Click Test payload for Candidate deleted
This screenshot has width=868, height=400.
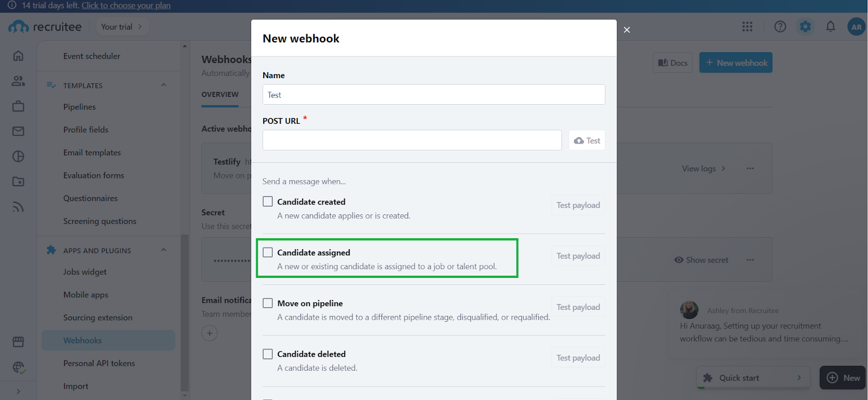pos(578,358)
